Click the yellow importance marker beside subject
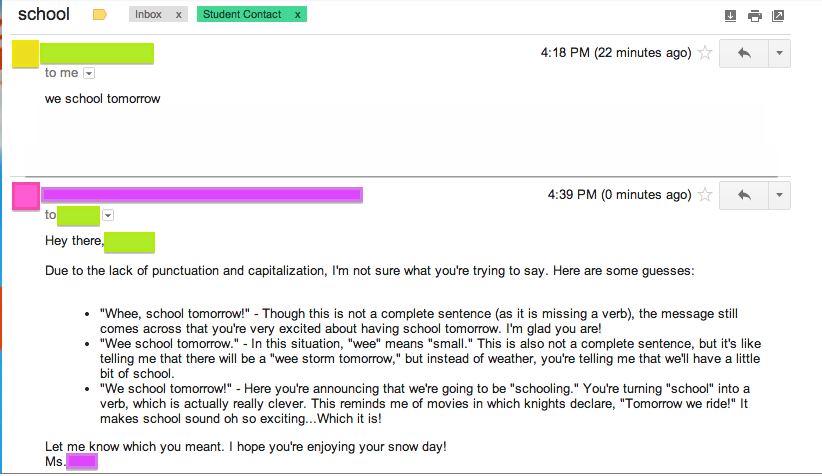This screenshot has height=476, width=822. (100, 15)
